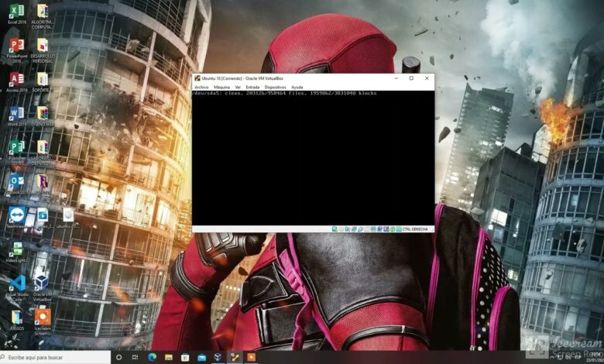Open Microsoft Store from the taskbar
This screenshot has height=364, width=604.
pos(185,358)
